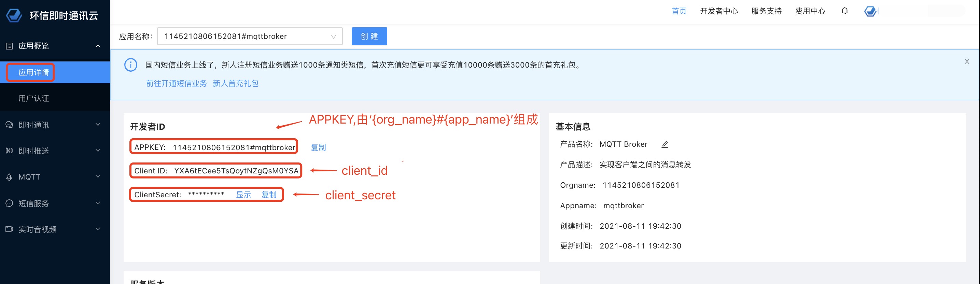The height and width of the screenshot is (284, 980).
Task: Click the info icon in the SMS banner
Action: click(x=130, y=65)
